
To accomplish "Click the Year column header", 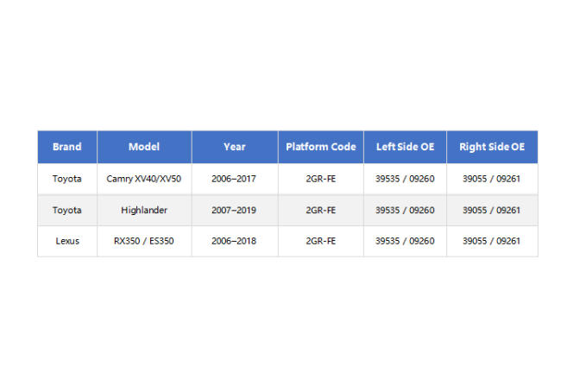I will tap(235, 147).
